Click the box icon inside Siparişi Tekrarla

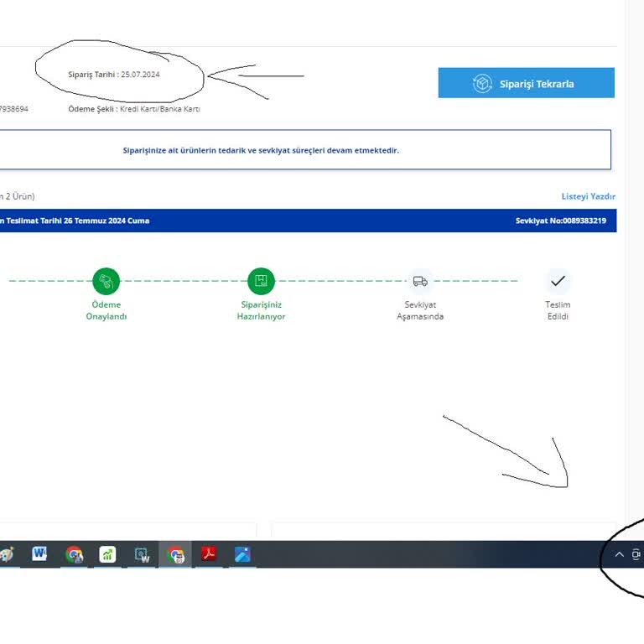tap(482, 83)
